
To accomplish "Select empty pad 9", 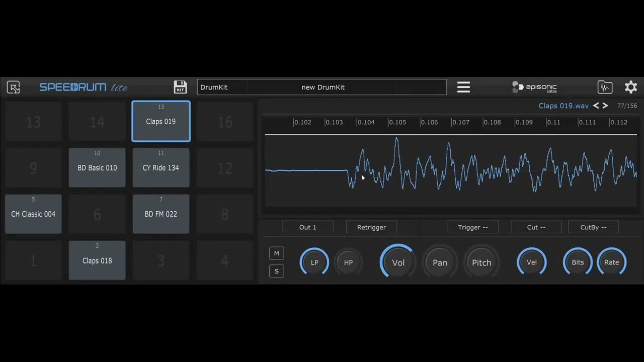I will coord(33,167).
